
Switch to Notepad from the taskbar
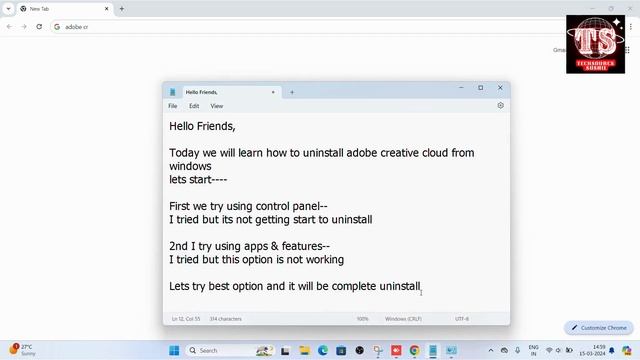coord(433,350)
